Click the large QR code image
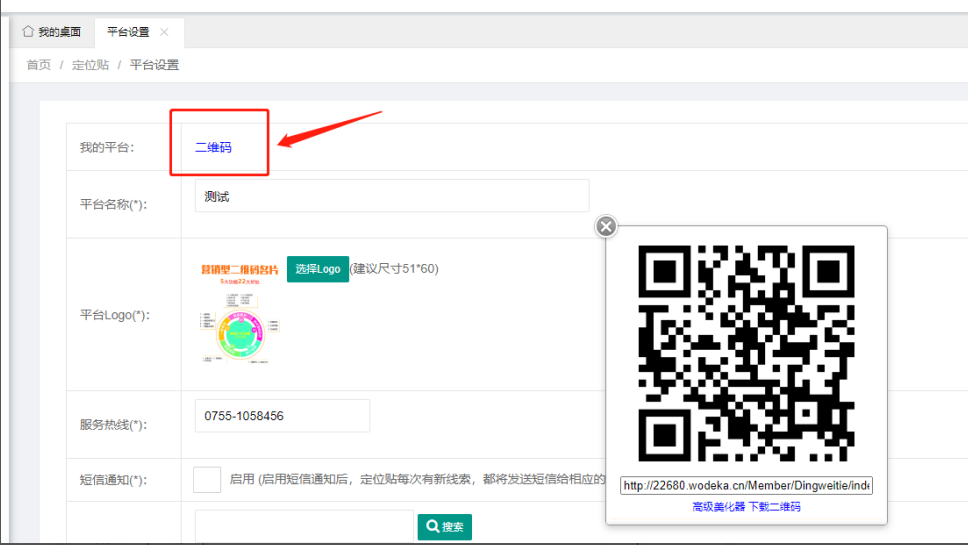This screenshot has width=968, height=545. click(746, 353)
